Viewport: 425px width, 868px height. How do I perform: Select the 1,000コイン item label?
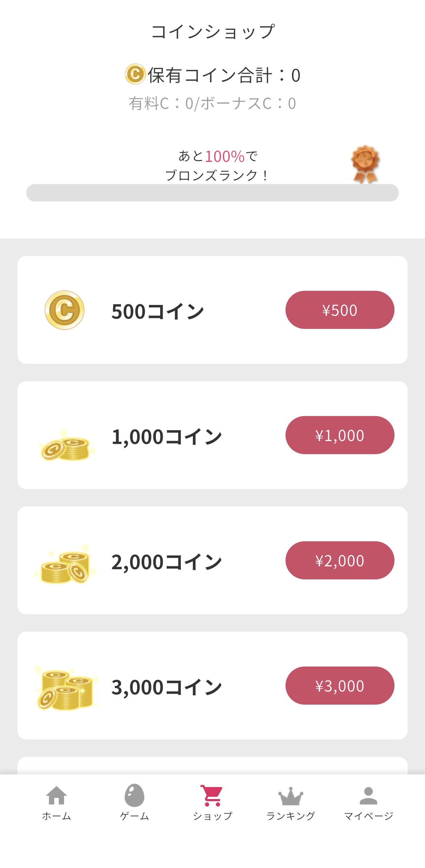167,437
